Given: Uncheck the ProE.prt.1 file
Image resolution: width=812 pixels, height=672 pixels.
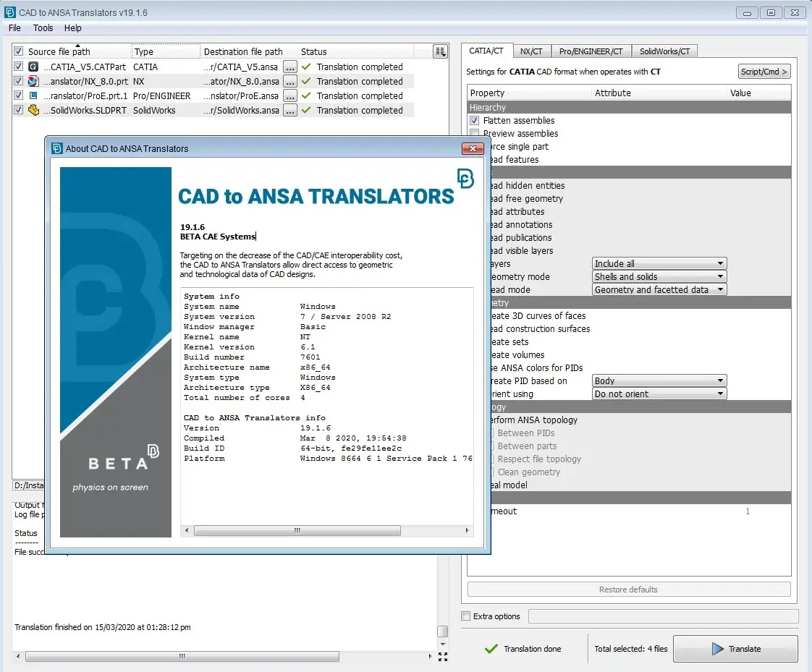Looking at the screenshot, I should [x=19, y=95].
